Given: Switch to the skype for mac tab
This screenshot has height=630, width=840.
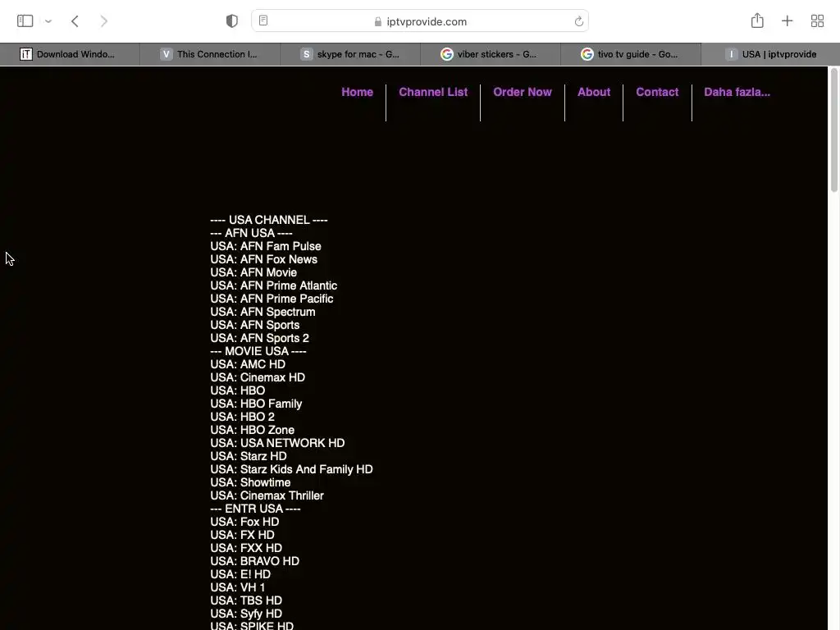Looking at the screenshot, I should pos(350,54).
